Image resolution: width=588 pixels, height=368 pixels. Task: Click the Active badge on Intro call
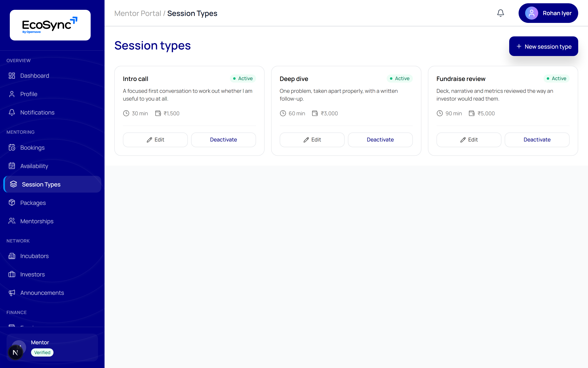(243, 78)
